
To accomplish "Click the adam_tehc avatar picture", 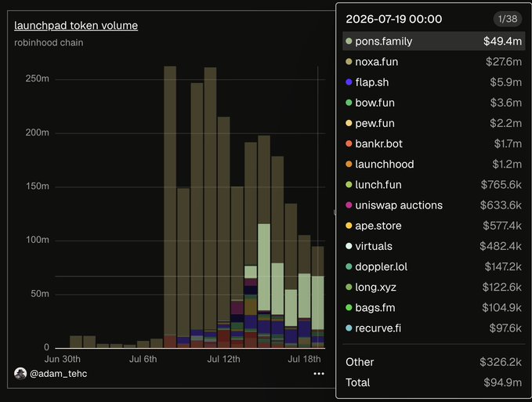I will pos(20,374).
